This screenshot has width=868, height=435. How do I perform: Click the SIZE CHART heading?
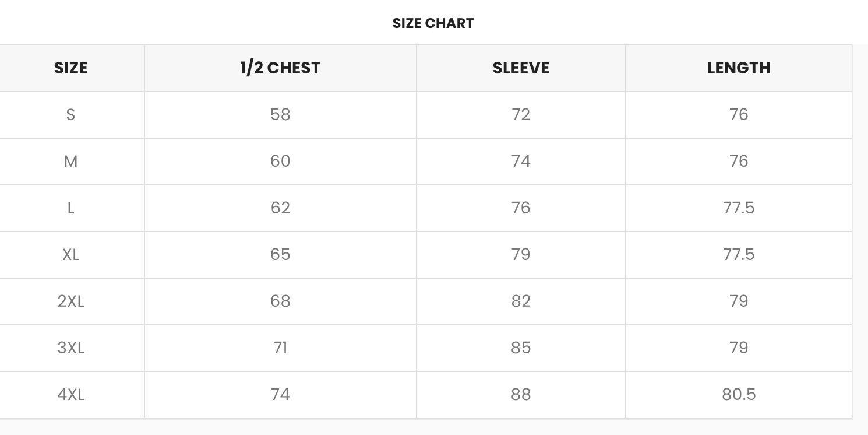click(x=433, y=23)
